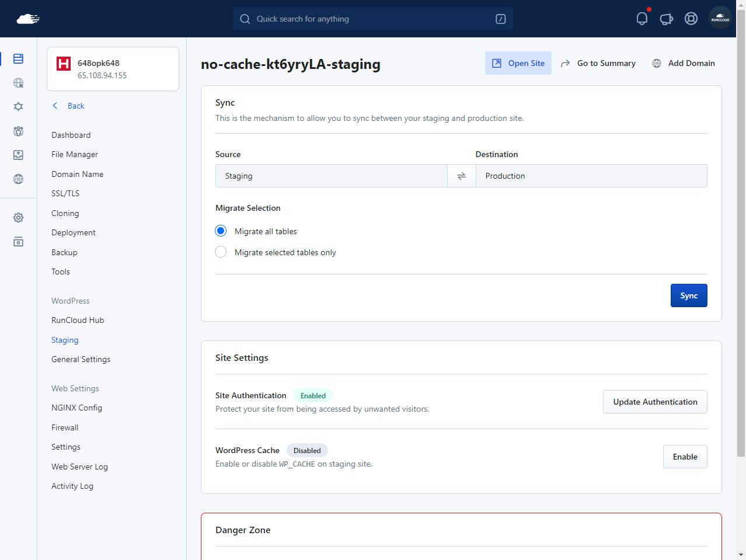Open the Cloning page
Image resolution: width=746 pixels, height=560 pixels.
[x=65, y=213]
